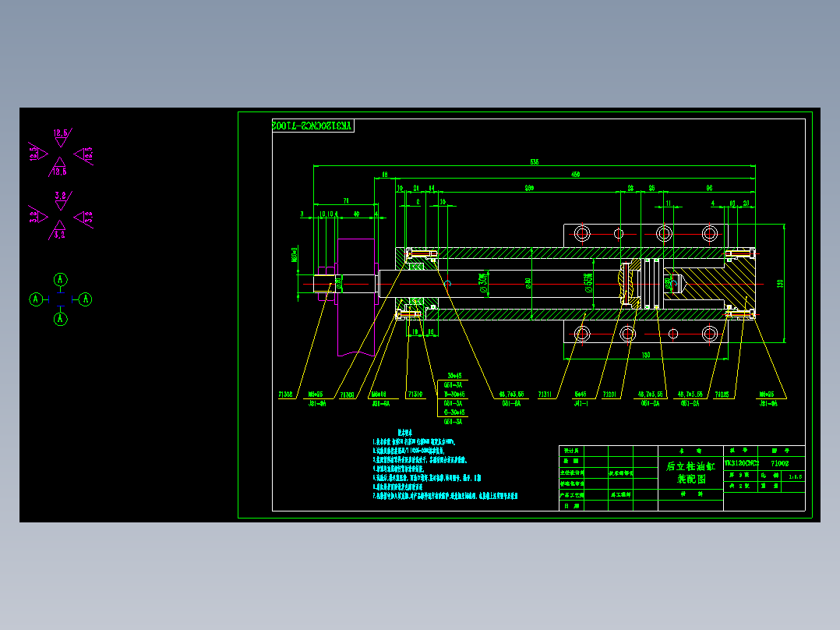840x630 pixels.
Task: Select the top 3.2 surface finish symbol
Action: pos(62,200)
